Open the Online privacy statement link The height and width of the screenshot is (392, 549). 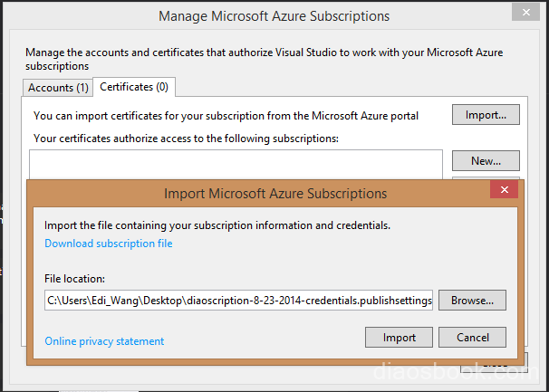click(104, 341)
